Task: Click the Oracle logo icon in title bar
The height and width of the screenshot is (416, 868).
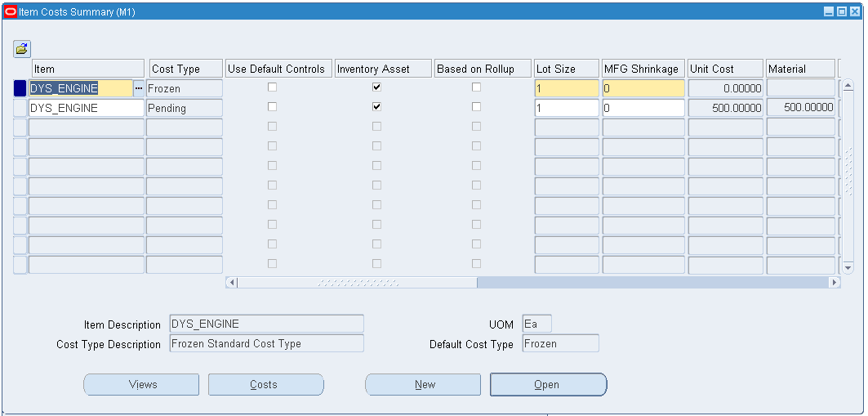Action: (11, 11)
